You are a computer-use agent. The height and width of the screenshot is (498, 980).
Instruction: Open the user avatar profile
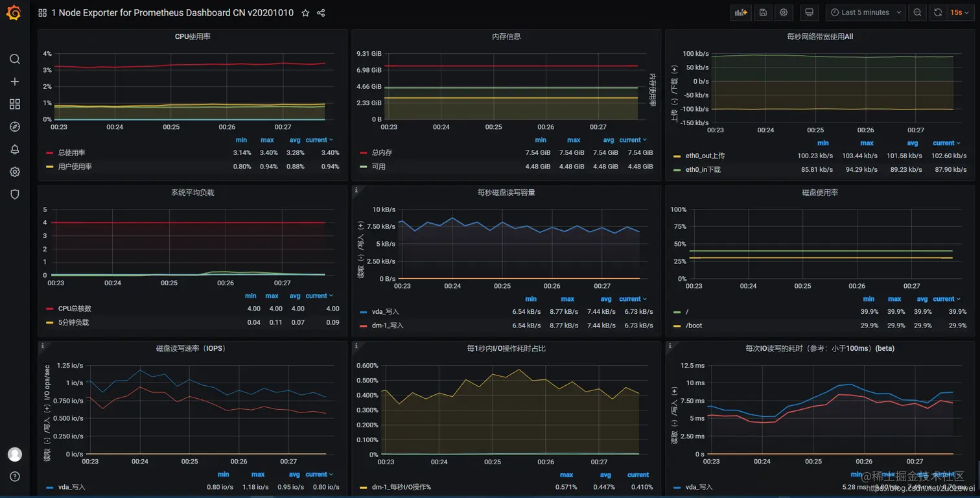(15, 454)
